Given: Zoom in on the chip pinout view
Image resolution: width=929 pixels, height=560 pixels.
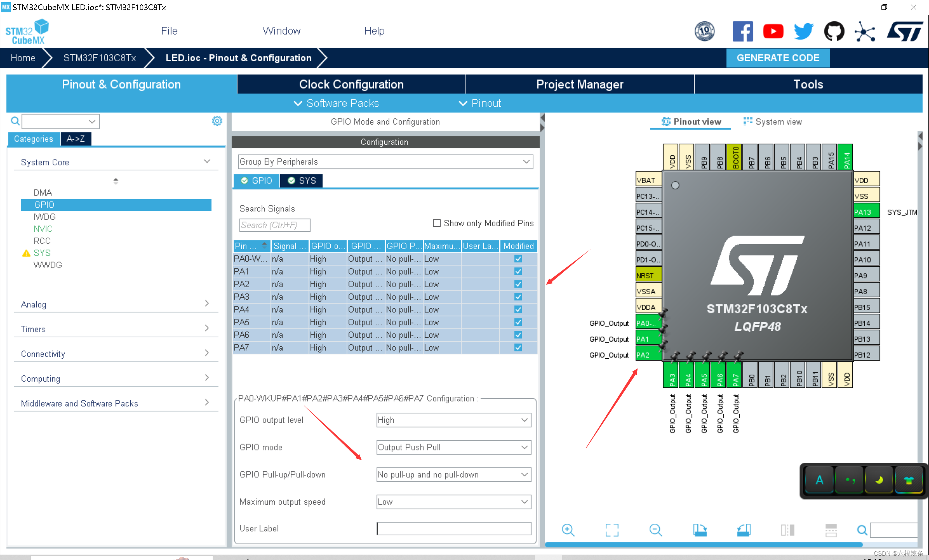Looking at the screenshot, I should coord(568,530).
